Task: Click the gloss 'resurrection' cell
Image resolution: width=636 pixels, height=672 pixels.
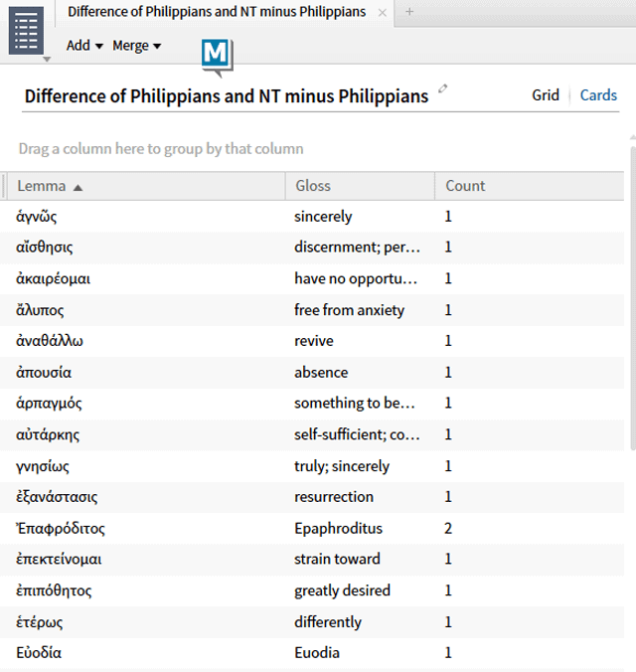Action: point(334,497)
